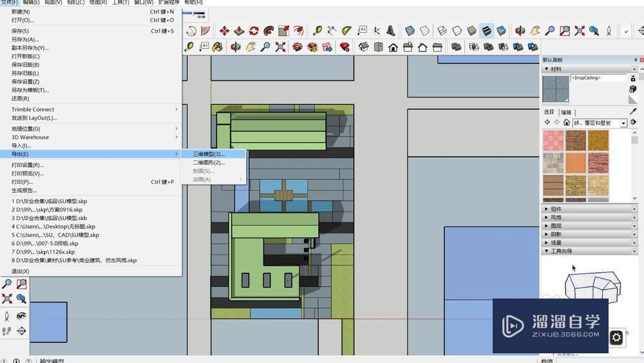Screen dimensions: 644x363
Task: Select the Dimension tool
Action: tap(332, 31)
